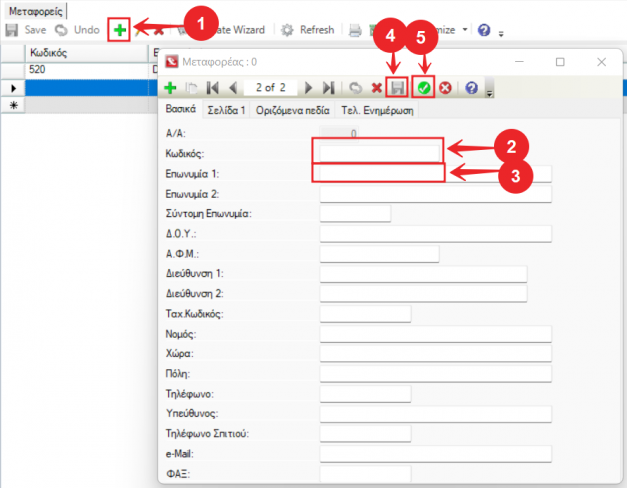This screenshot has width=627, height=488.
Task: Click red X delete icon in dialog toolbar
Action: (x=376, y=88)
